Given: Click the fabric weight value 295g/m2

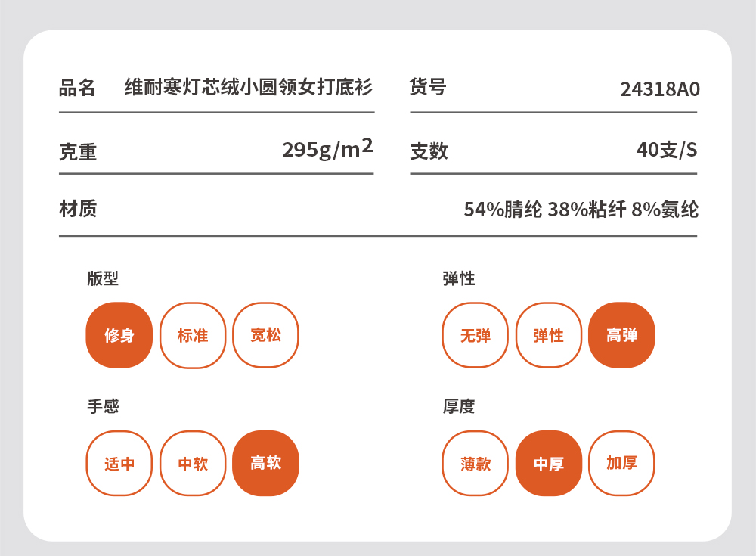Looking at the screenshot, I should coord(327,149).
